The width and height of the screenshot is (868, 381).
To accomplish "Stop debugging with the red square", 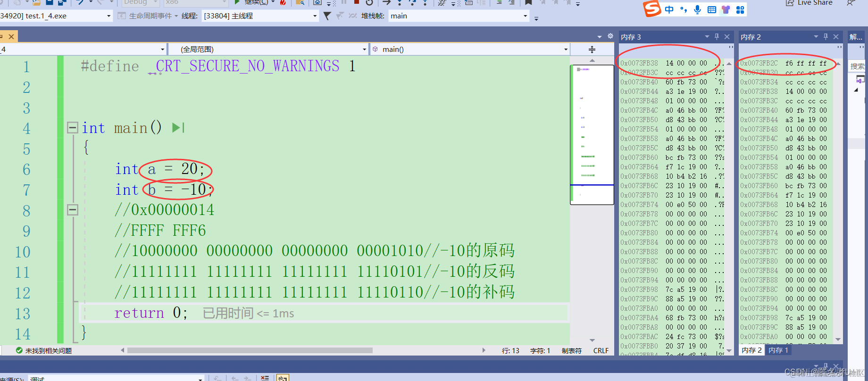I will (x=357, y=2).
